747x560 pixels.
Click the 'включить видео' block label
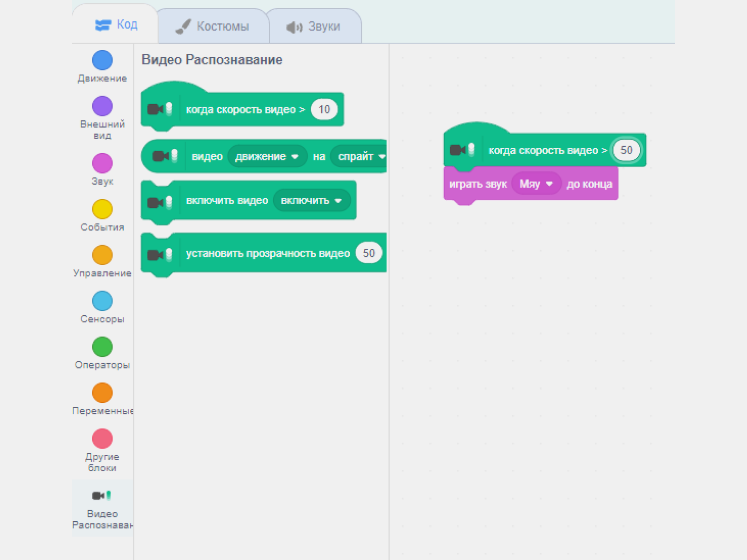(227, 201)
